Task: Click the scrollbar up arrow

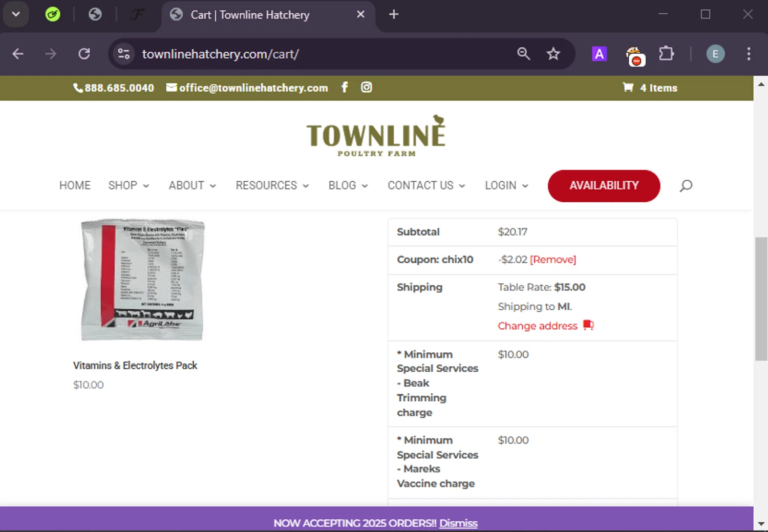Action: pyautogui.click(x=761, y=84)
